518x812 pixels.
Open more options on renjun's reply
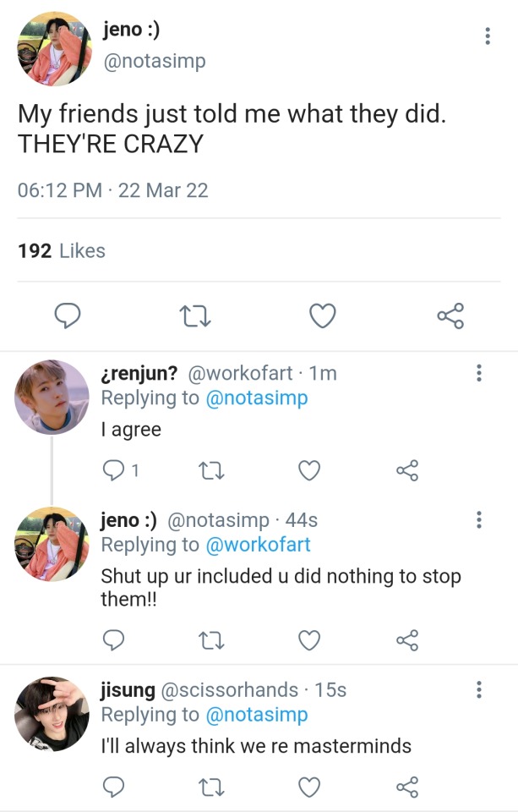tap(479, 373)
